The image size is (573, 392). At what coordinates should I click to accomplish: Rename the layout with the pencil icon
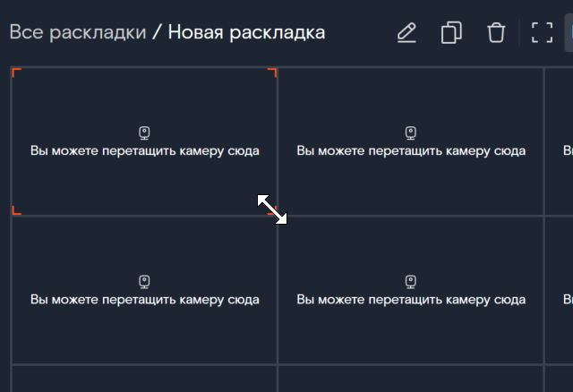click(406, 33)
